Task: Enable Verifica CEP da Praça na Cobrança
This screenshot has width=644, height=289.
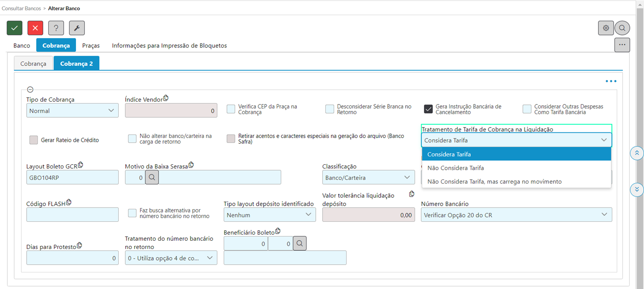Action: coord(231,109)
